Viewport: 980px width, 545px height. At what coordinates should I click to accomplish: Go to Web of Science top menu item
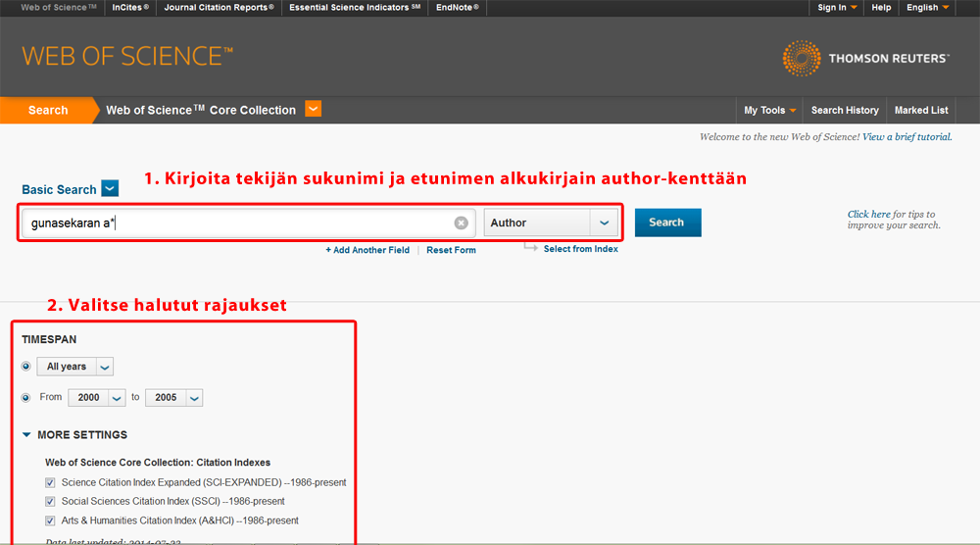tap(59, 8)
